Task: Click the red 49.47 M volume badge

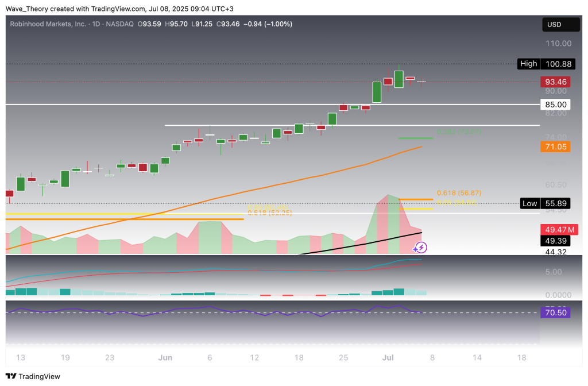Action: pos(559,230)
